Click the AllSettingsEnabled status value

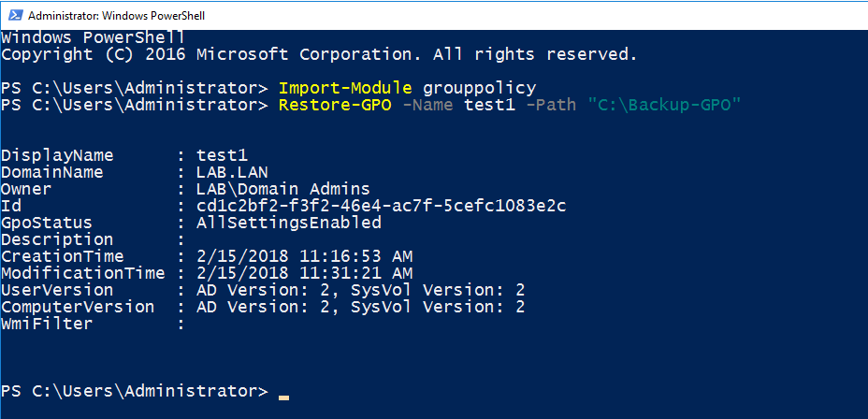[289, 223]
